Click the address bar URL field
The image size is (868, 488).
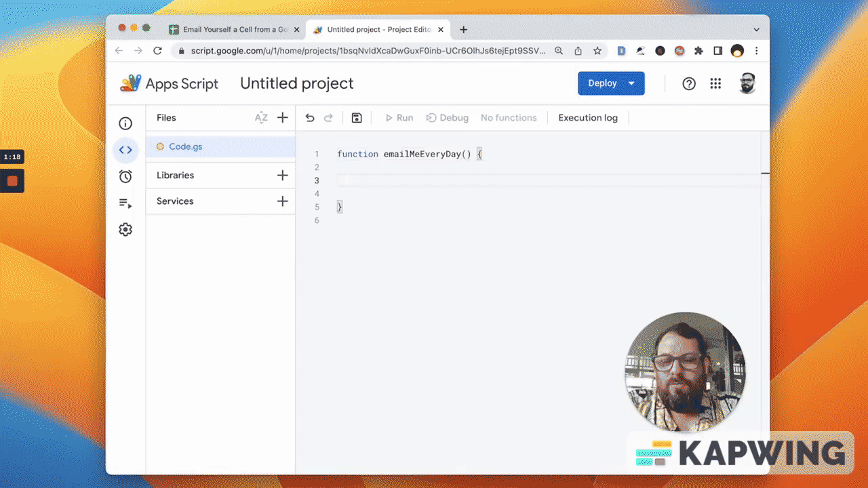click(x=368, y=51)
